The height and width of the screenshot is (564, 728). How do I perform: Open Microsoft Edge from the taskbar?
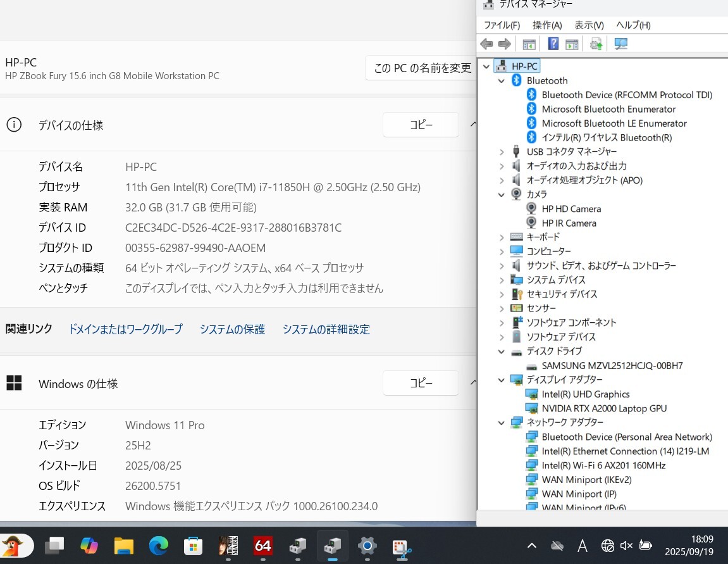(x=159, y=545)
